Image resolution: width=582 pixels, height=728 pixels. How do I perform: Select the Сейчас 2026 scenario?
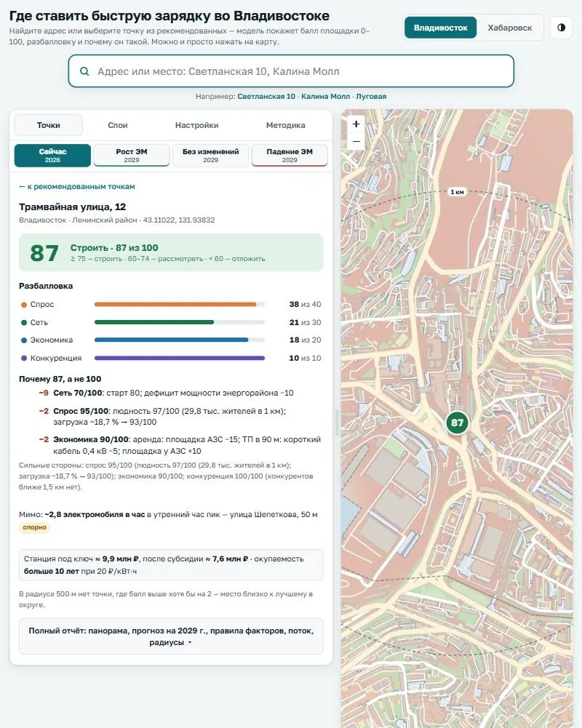[52, 156]
